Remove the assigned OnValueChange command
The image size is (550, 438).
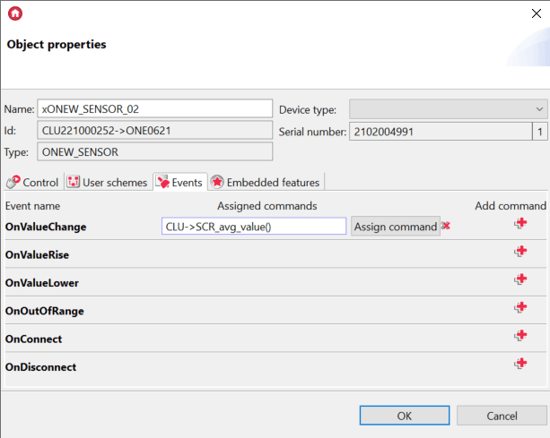point(446,225)
